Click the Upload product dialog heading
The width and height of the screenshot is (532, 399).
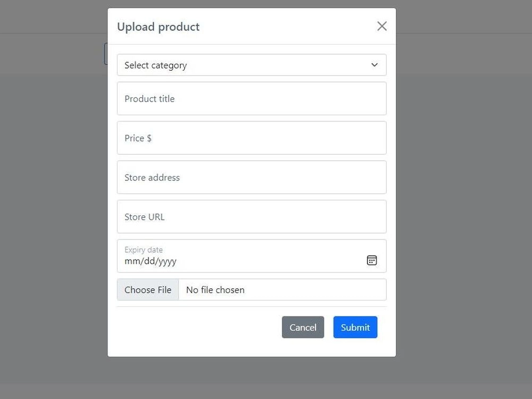[159, 27]
